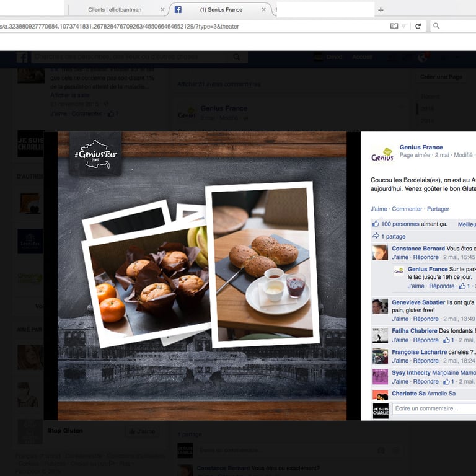Image resolution: width=476 pixels, height=476 pixels.
Task: Click the share arrow icon beside 1 partage
Action: (x=376, y=236)
